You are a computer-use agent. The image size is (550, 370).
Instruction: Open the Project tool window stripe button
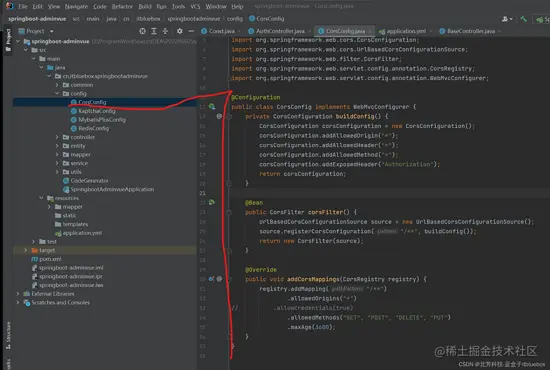(8, 40)
